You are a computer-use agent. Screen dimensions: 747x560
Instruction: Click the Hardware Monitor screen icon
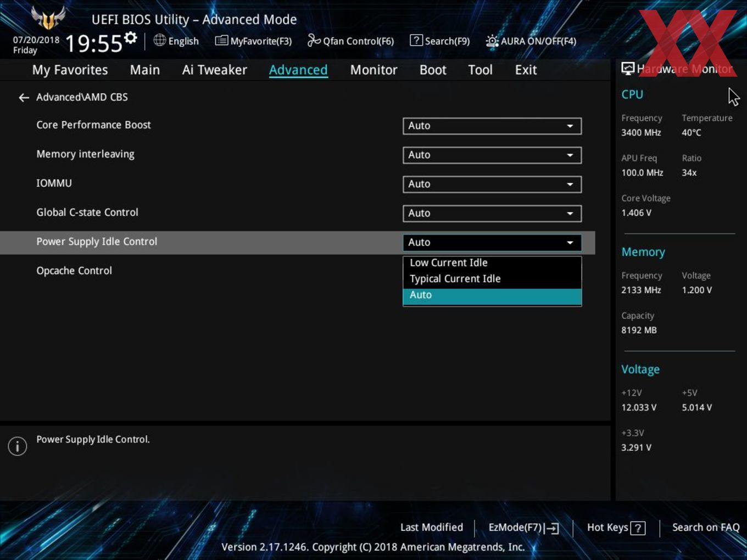[x=628, y=69]
